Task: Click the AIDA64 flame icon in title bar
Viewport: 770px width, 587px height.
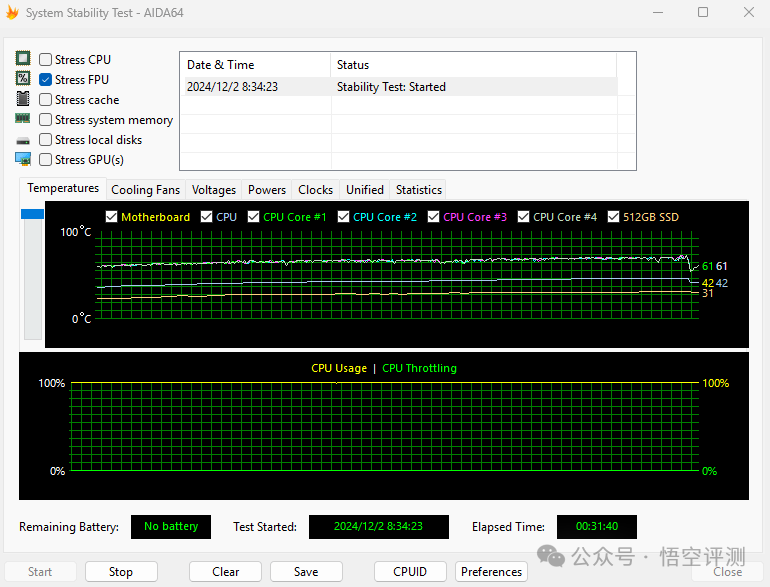Action: click(12, 12)
